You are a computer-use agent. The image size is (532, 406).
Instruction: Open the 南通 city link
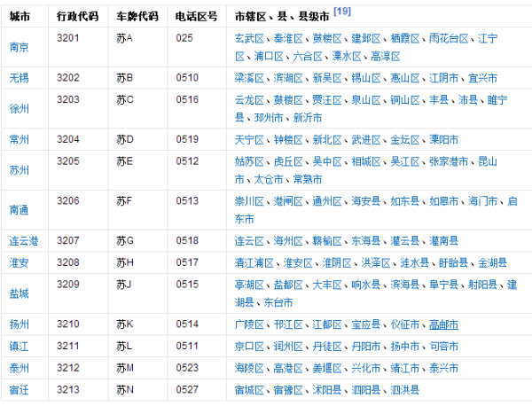(19, 210)
